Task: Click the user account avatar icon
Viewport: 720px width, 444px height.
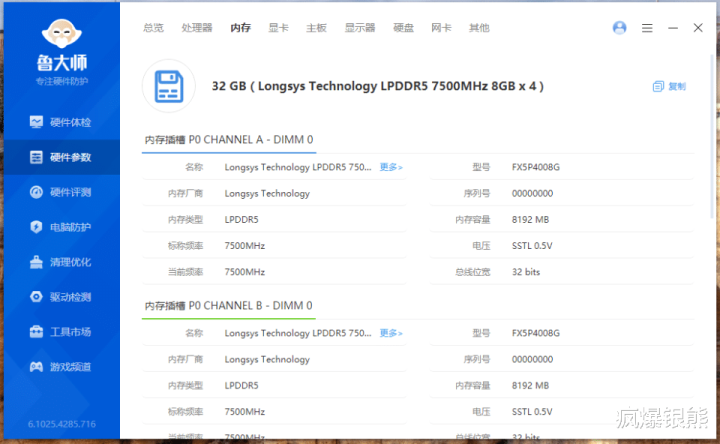Action: point(619,28)
